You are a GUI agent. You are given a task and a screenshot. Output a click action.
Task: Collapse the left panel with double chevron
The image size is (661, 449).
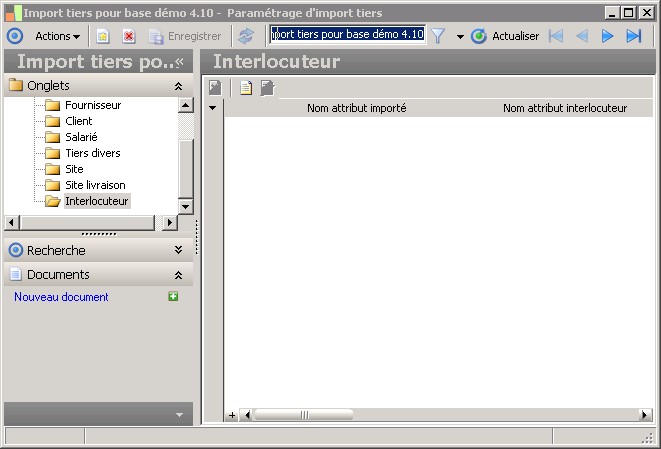(180, 62)
